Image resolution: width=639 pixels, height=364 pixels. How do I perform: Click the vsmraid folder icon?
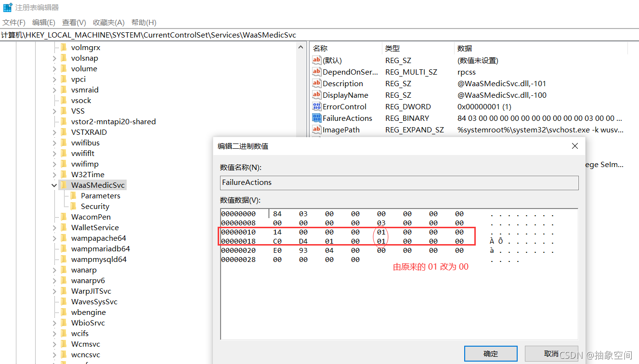coord(64,90)
